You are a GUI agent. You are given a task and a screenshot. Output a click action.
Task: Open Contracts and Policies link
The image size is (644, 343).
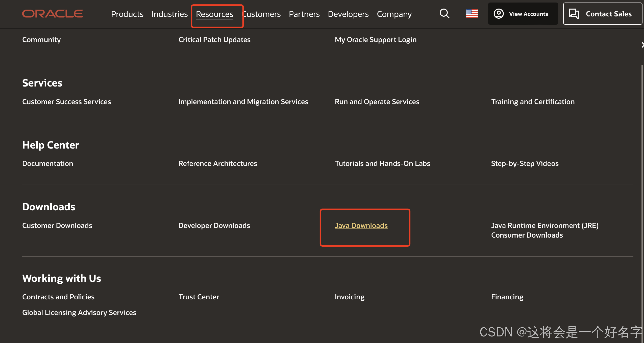(x=58, y=297)
